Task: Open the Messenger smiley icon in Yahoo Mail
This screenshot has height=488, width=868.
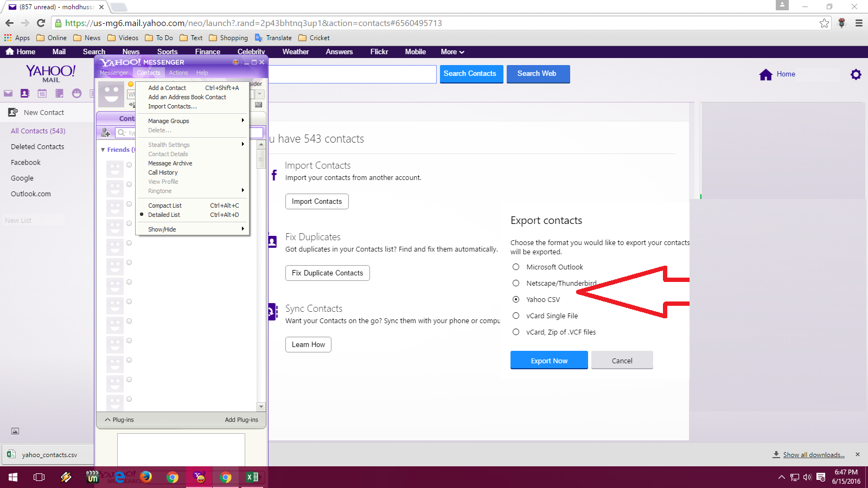Action: 76,93
